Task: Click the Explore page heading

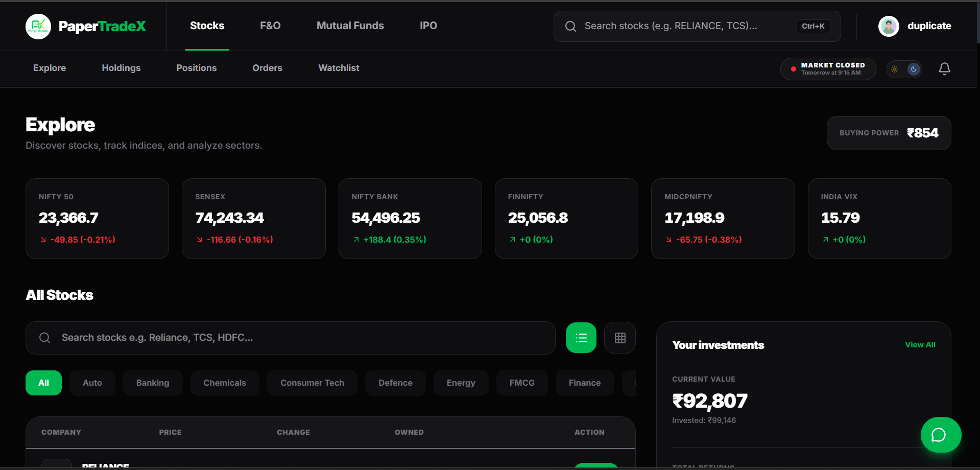Action: point(60,125)
